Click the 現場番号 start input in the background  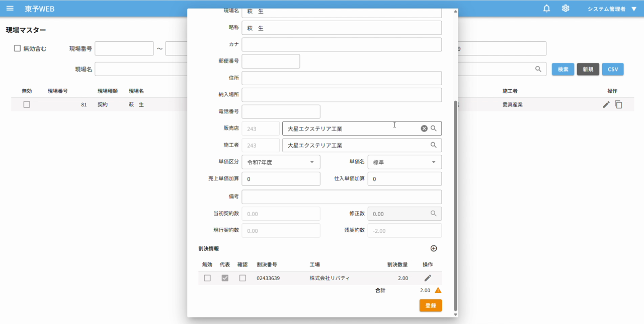(124, 48)
